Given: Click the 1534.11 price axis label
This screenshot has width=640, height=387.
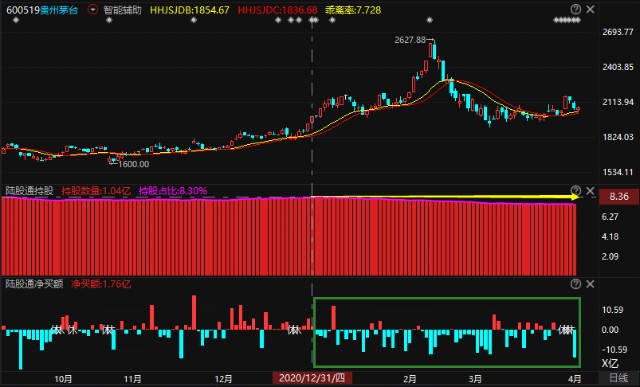Looking at the screenshot, I should [618, 172].
